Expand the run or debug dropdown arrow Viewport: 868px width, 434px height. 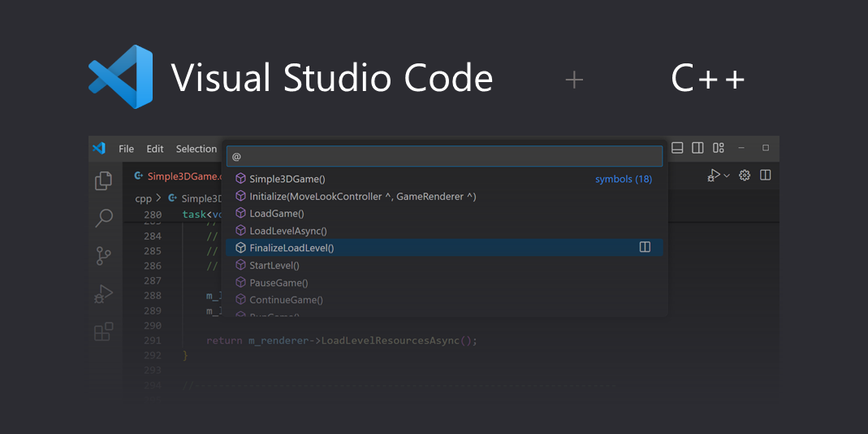(727, 176)
